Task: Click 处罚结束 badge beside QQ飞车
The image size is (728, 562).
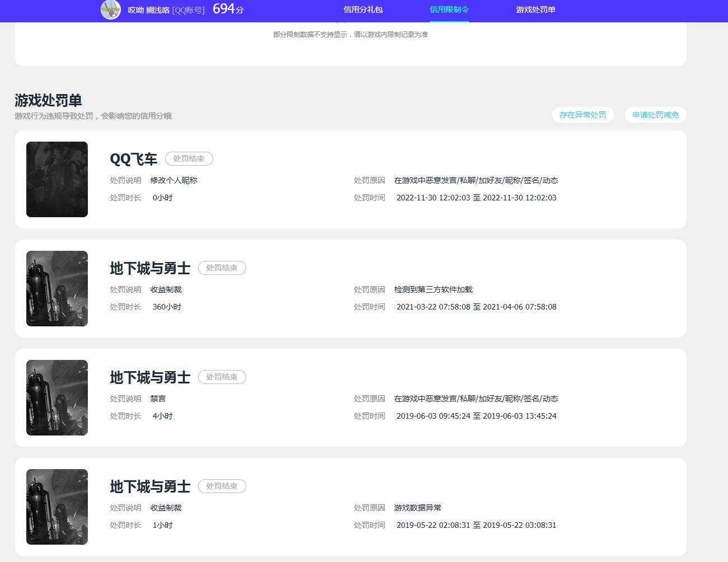Action: coord(189,158)
